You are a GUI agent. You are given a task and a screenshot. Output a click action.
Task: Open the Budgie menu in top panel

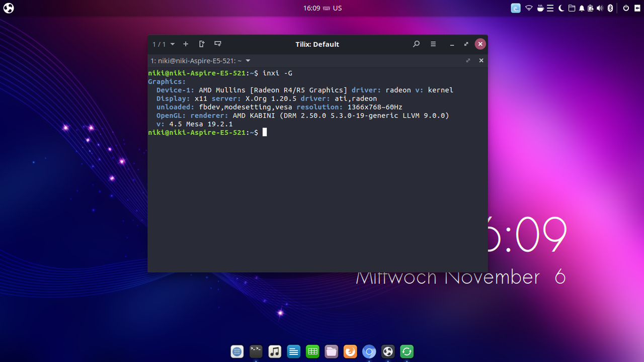[x=9, y=8]
